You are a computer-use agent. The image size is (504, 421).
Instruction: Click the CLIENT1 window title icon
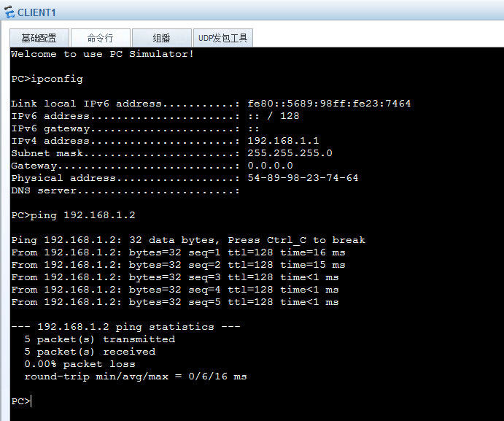(9, 12)
